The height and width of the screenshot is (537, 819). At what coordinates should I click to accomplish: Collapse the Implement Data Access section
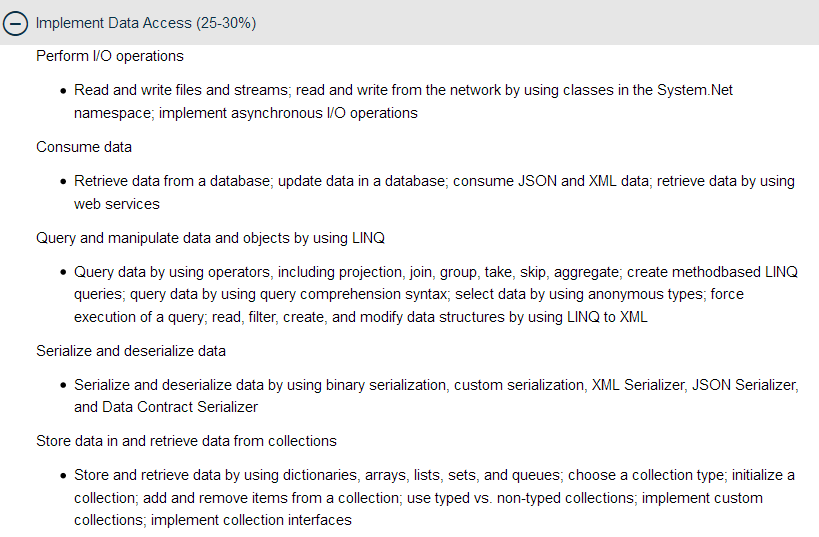tap(146, 22)
